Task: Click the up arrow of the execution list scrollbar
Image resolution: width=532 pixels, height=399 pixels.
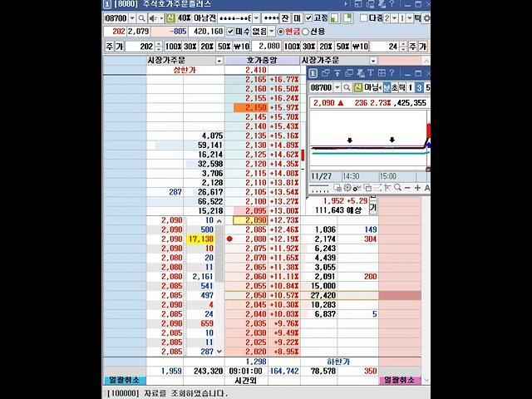Action: (x=219, y=221)
